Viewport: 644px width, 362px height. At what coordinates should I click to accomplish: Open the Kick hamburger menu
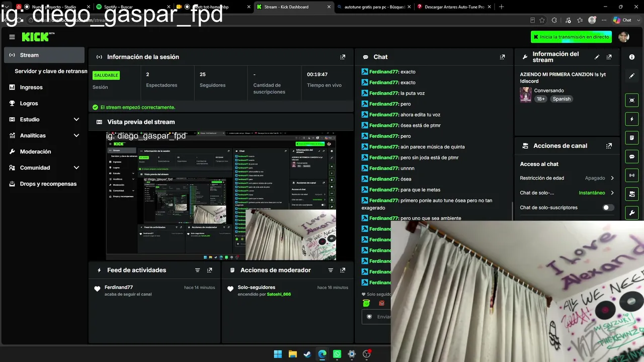(12, 37)
